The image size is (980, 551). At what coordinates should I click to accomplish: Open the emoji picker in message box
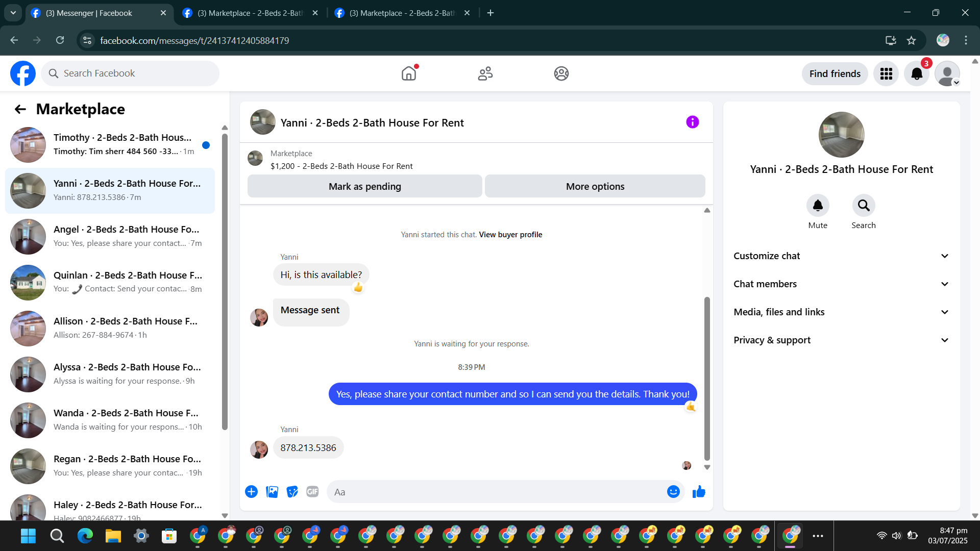[x=673, y=492]
